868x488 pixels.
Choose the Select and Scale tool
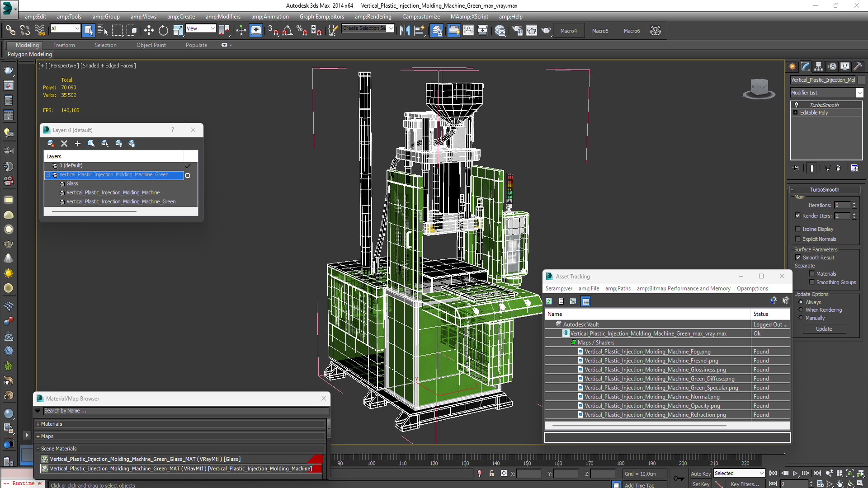(178, 30)
